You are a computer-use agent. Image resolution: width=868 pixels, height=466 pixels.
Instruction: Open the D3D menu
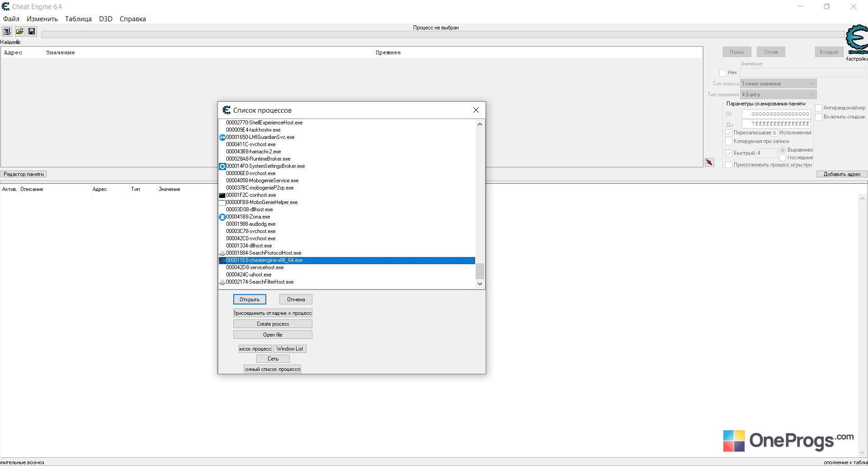coord(106,19)
